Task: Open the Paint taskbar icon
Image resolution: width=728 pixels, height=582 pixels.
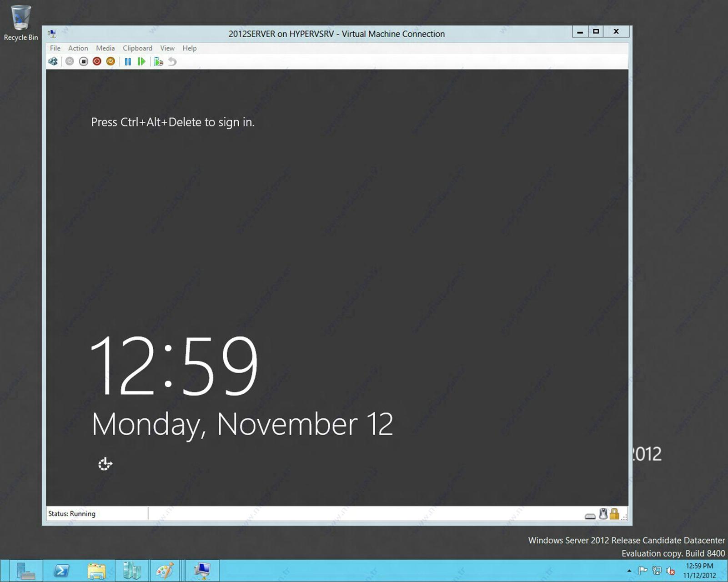Action: [x=165, y=571]
